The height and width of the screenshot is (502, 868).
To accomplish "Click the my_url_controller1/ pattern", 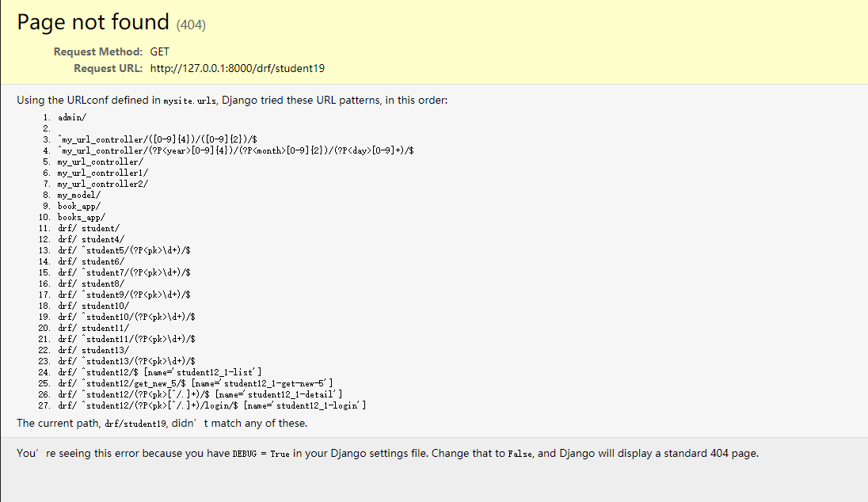I will click(103, 173).
